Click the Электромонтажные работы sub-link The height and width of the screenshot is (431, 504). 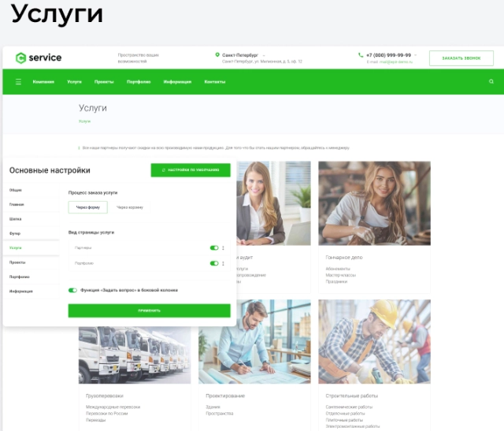pyautogui.click(x=352, y=426)
